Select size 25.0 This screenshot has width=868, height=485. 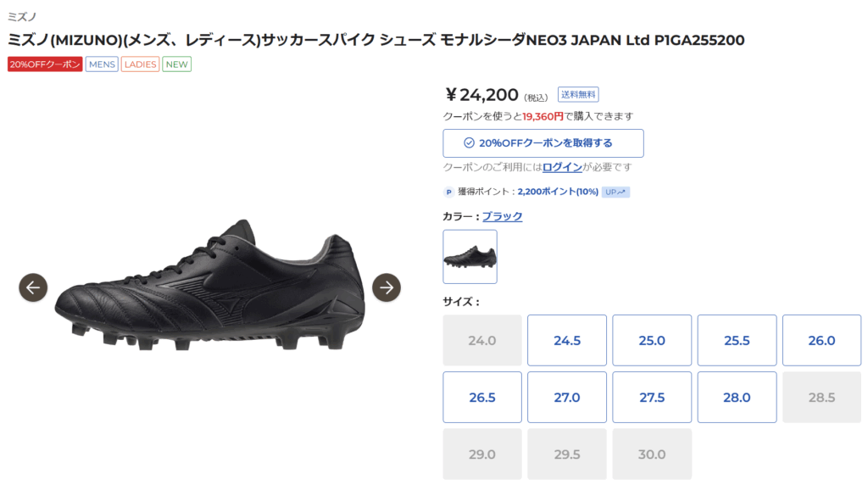(652, 341)
